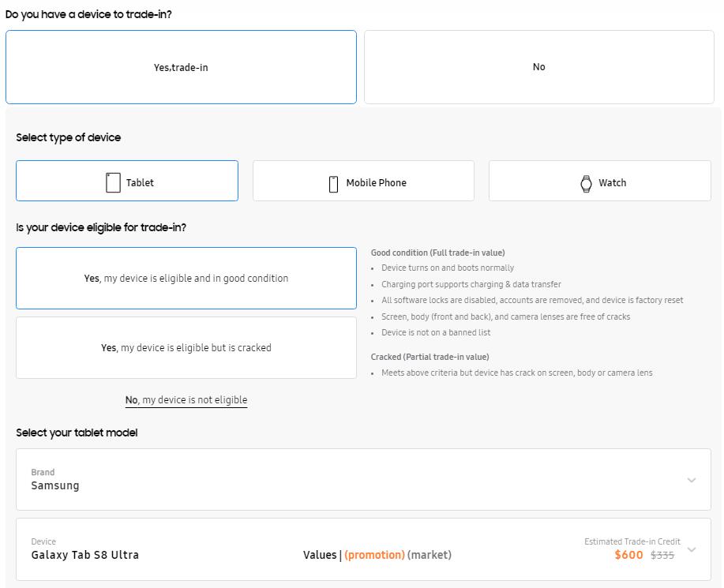
Task: Select the Tablet label in device type
Action: pos(140,183)
